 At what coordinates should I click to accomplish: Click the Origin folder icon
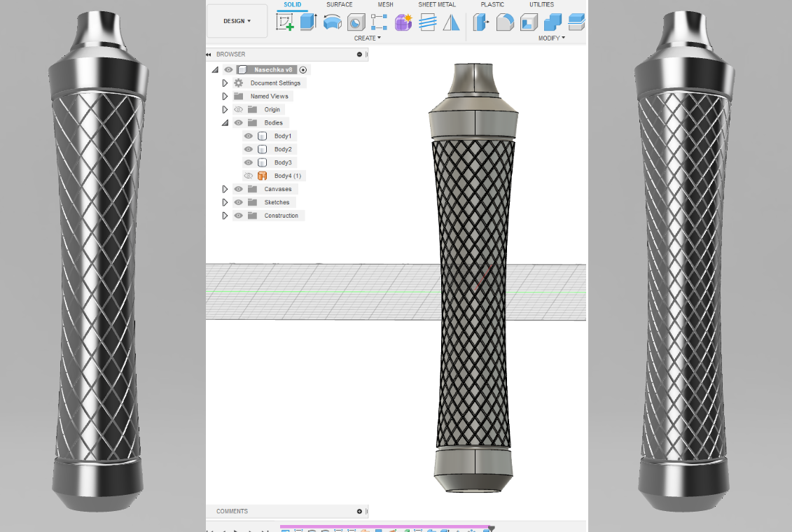253,109
